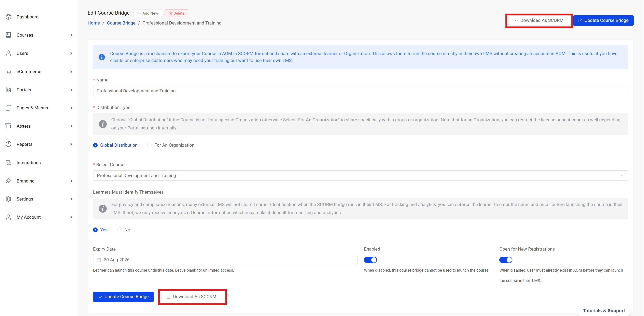644x316 pixels.
Task: Click the calendar icon in Expiry Date field
Action: click(x=99, y=260)
